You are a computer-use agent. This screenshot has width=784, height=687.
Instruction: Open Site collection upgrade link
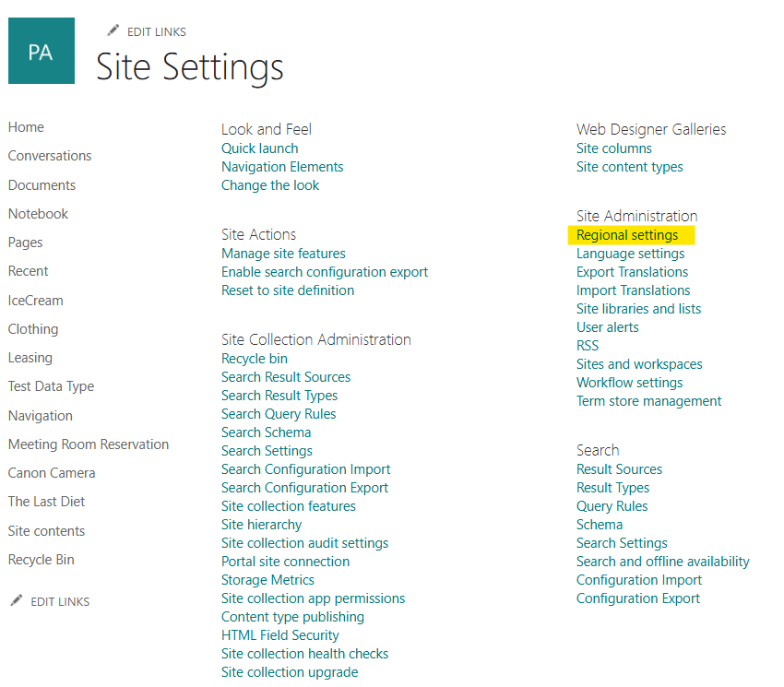[x=289, y=672]
